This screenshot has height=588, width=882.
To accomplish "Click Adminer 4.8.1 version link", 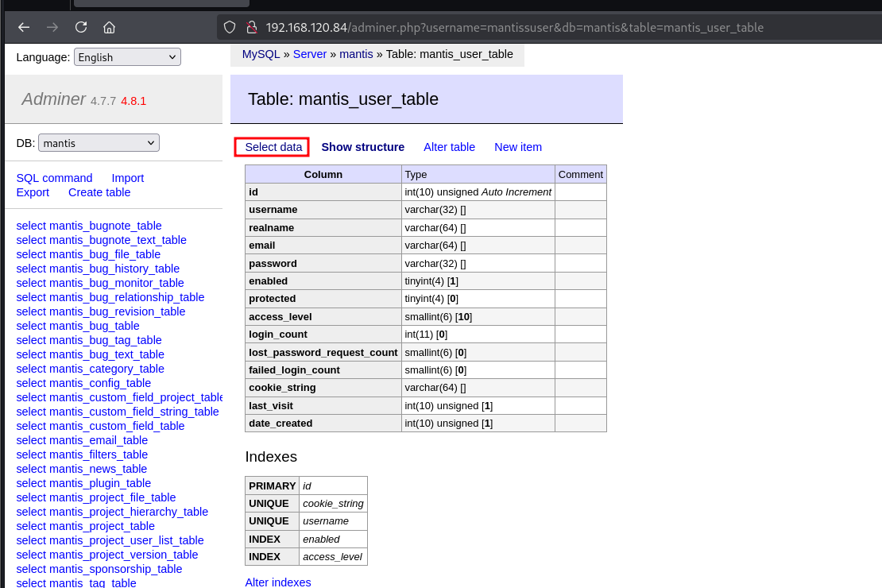I will click(x=133, y=101).
